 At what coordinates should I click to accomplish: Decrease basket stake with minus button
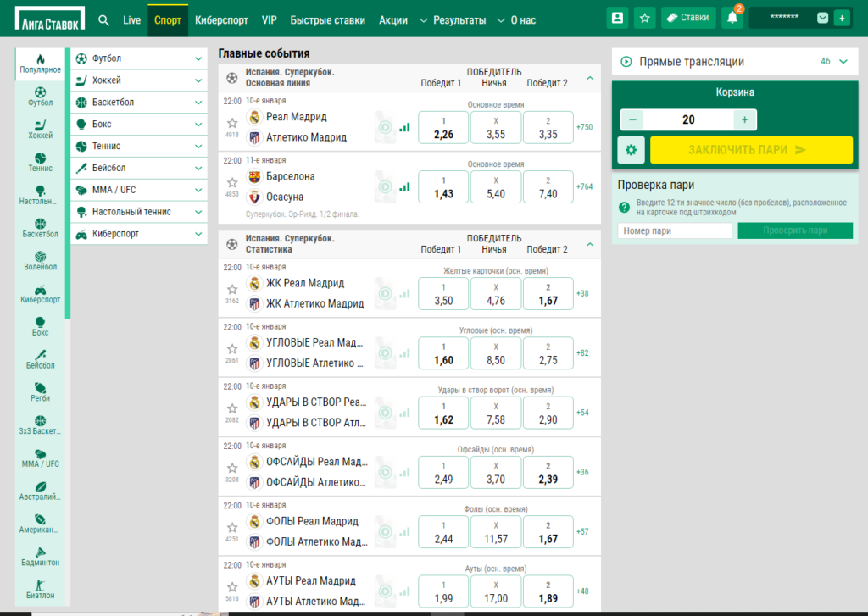point(632,119)
